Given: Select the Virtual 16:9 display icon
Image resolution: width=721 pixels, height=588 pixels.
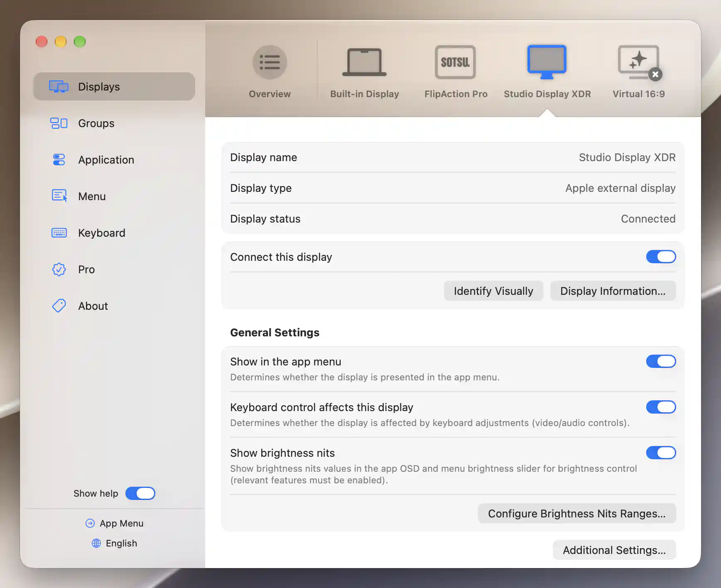Looking at the screenshot, I should (638, 62).
